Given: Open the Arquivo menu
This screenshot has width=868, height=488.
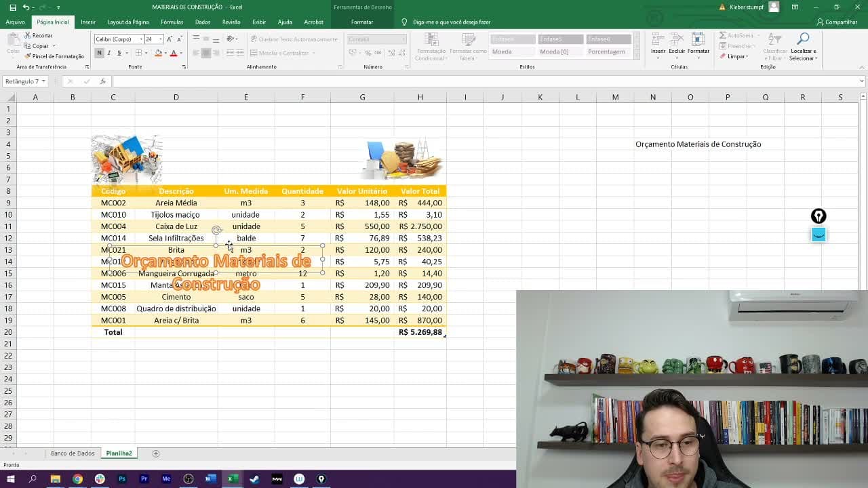Looking at the screenshot, I should click(15, 22).
